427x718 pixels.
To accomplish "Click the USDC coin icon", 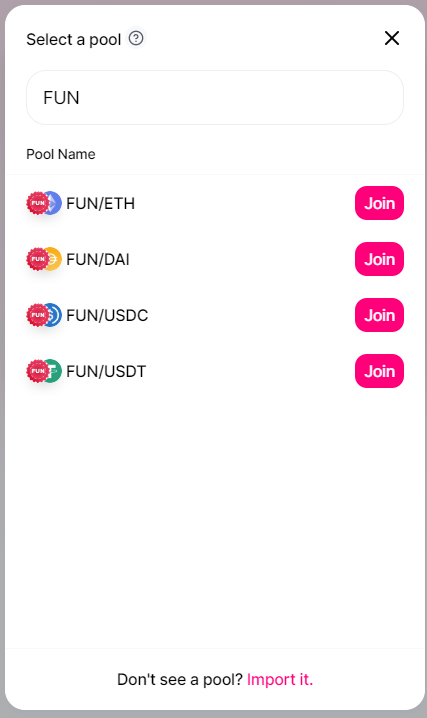I will (55, 315).
